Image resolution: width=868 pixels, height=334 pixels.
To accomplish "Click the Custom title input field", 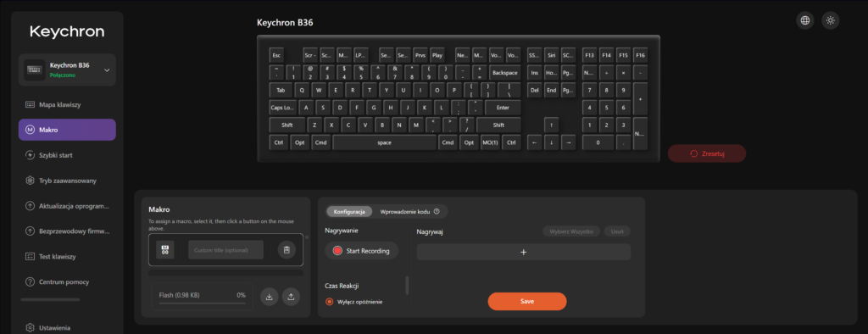I will [x=225, y=250].
